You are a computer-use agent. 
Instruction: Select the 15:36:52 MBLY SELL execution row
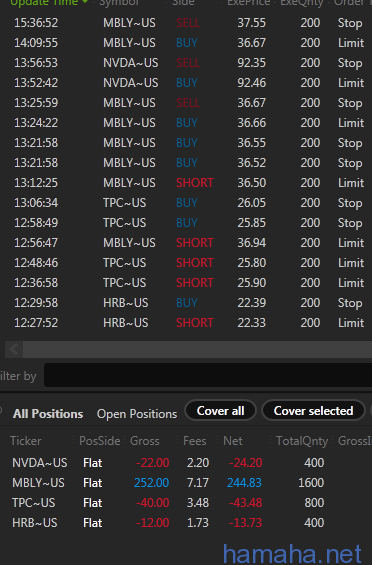coord(186,23)
